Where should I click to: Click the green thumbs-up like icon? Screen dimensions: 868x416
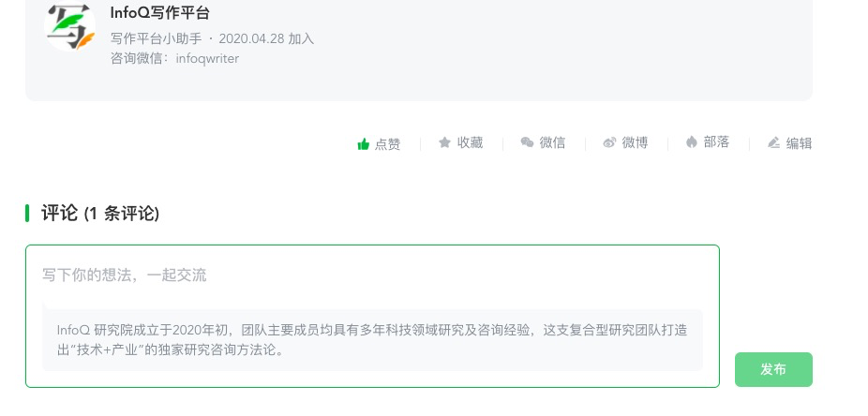[x=364, y=144]
